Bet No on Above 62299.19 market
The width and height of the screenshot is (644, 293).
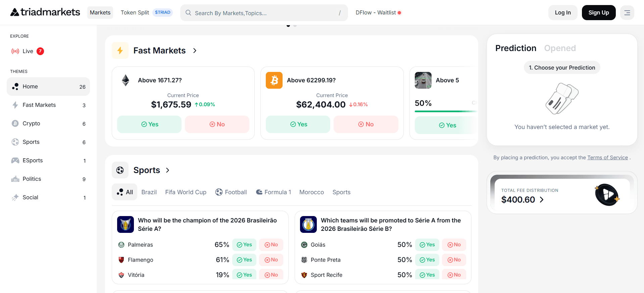[366, 124]
